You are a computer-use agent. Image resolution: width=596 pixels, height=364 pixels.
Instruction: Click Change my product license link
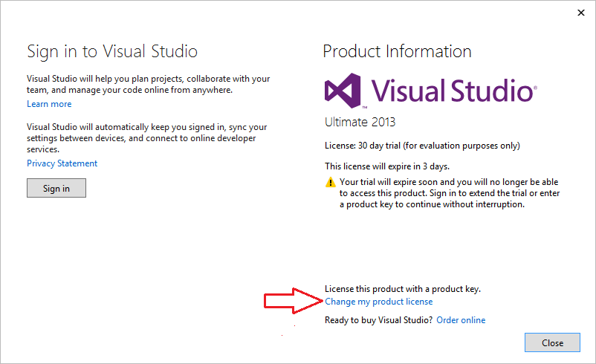(x=378, y=302)
